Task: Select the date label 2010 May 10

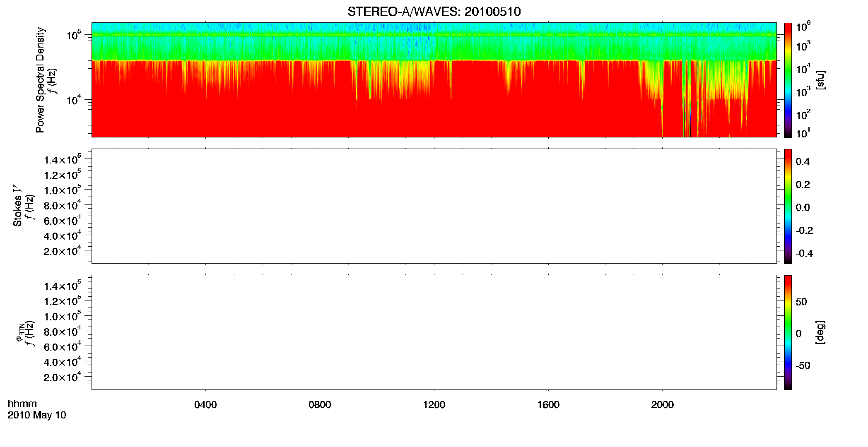Action: (x=37, y=415)
